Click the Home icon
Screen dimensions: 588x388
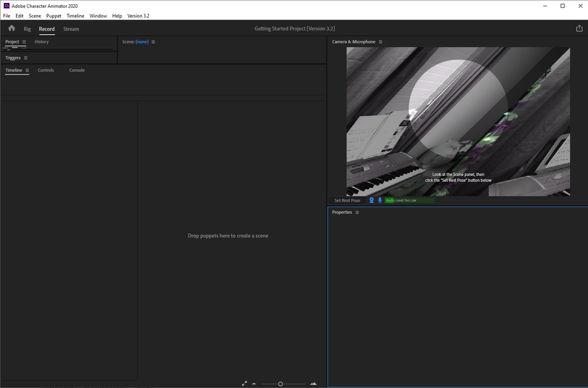pos(12,28)
